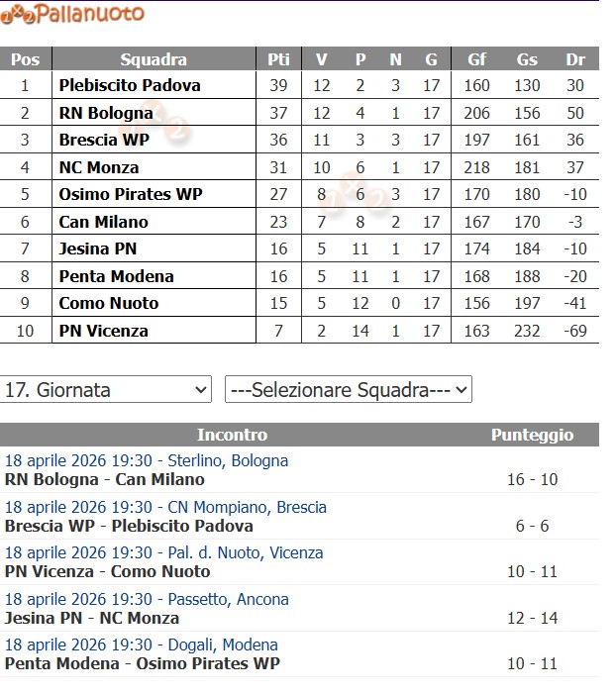The height and width of the screenshot is (694, 616).
Task: Select Jesina PN - NC Monza match
Action: [92, 619]
